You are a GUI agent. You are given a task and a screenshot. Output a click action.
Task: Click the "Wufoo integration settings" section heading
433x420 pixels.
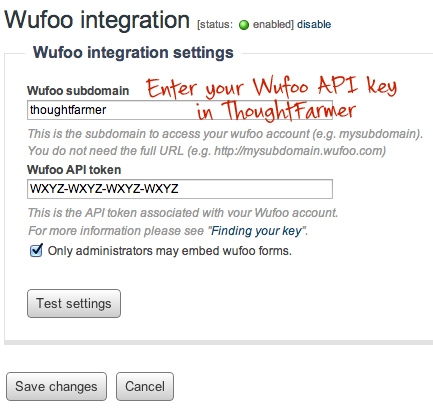[133, 53]
